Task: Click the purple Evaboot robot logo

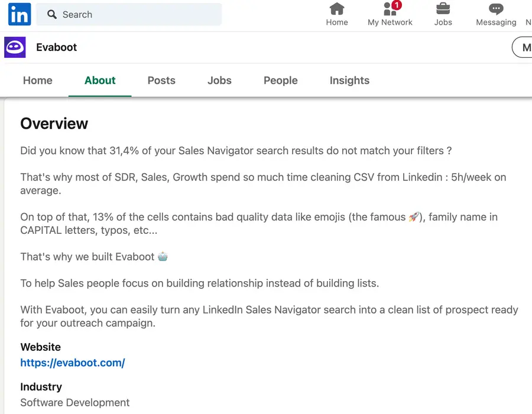Action: click(x=14, y=47)
